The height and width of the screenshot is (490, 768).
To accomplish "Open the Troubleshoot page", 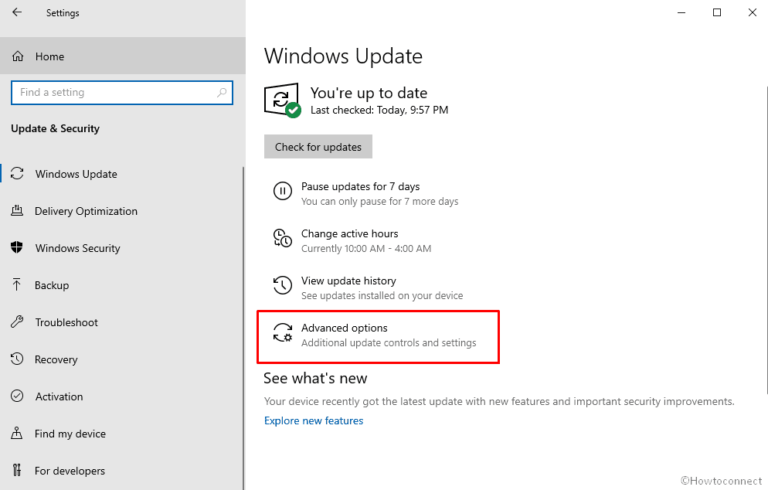I will pyautogui.click(x=121, y=322).
